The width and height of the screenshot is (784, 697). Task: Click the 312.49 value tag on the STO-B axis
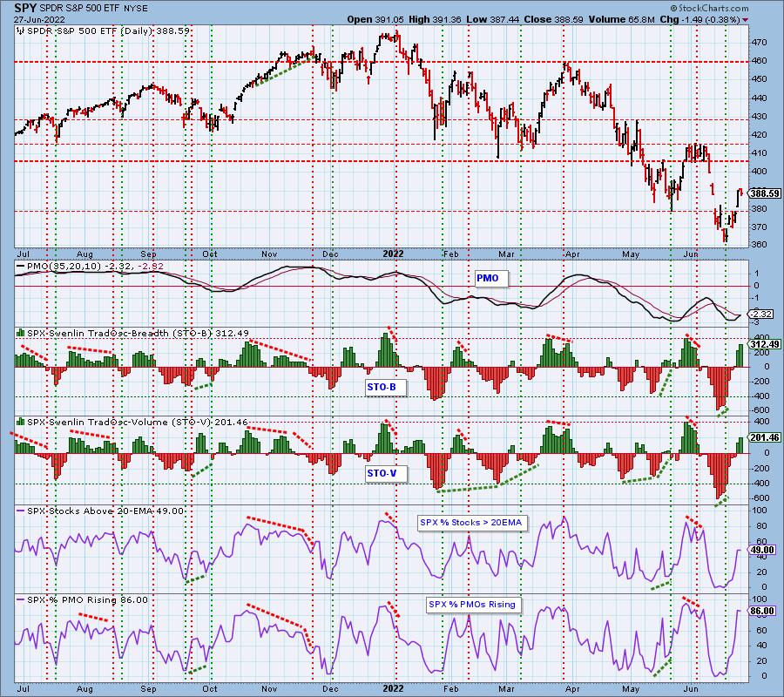point(765,344)
